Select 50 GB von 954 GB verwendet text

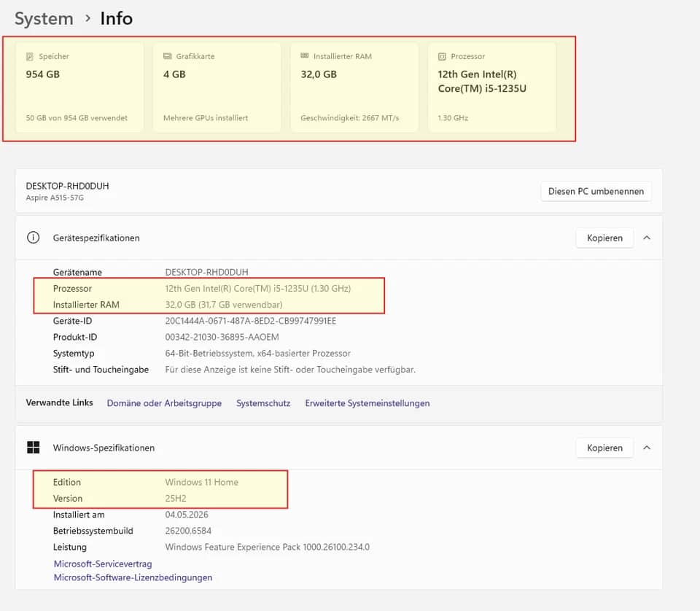click(x=77, y=118)
